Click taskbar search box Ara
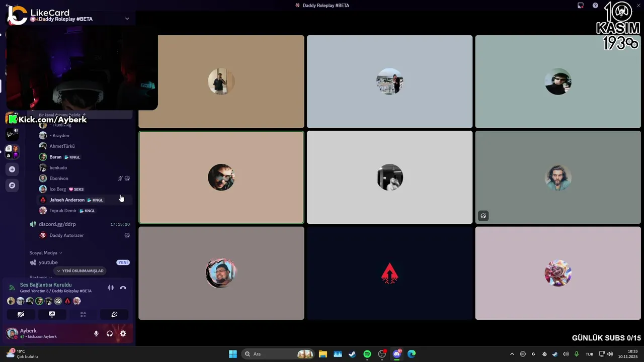The image size is (644, 362). coord(279,354)
